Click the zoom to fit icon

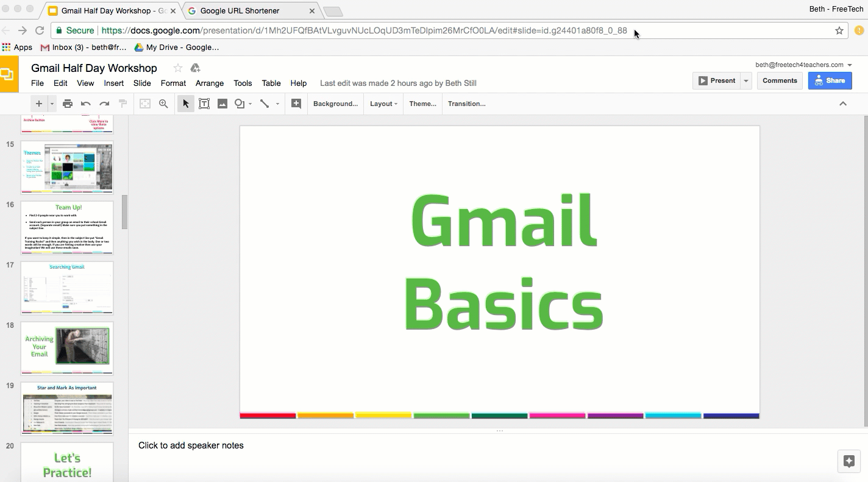click(145, 104)
